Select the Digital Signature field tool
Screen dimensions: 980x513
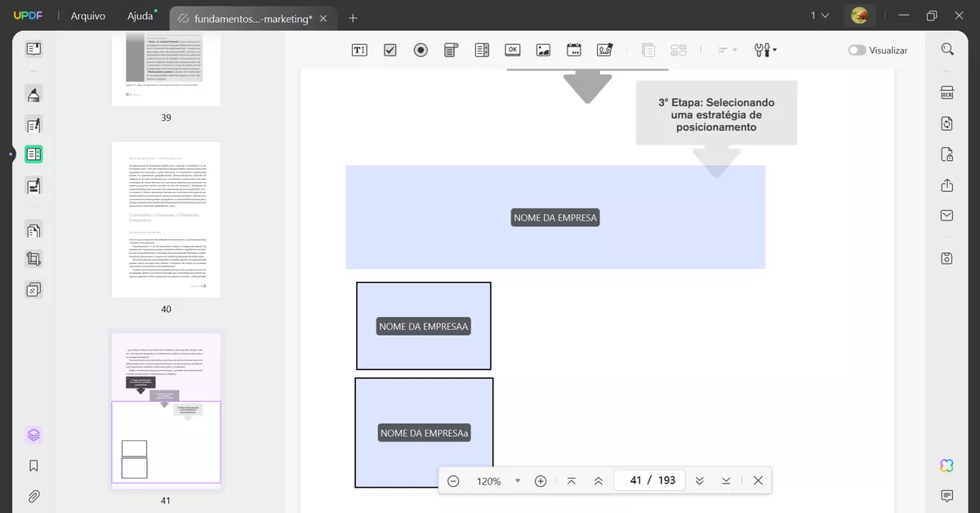coord(604,50)
